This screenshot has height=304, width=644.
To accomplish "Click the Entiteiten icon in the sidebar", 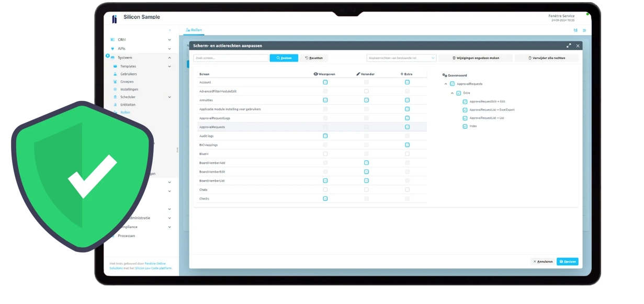I will point(115,105).
